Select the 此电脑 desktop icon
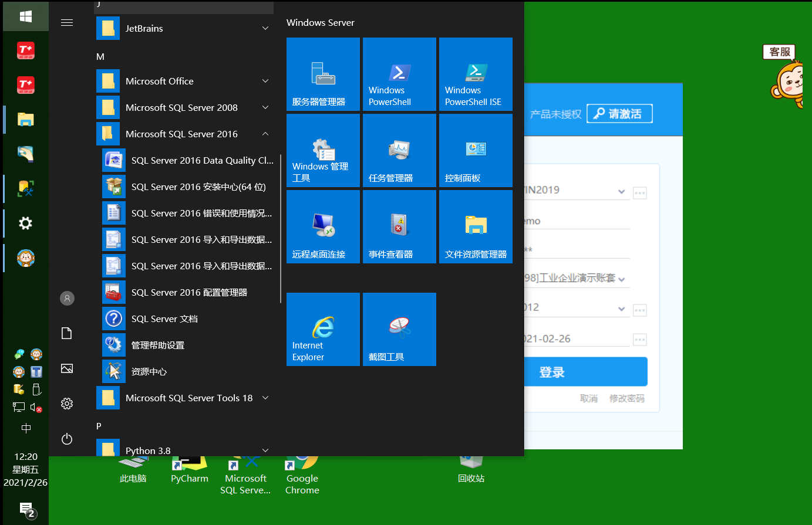The height and width of the screenshot is (525, 812). point(133,471)
